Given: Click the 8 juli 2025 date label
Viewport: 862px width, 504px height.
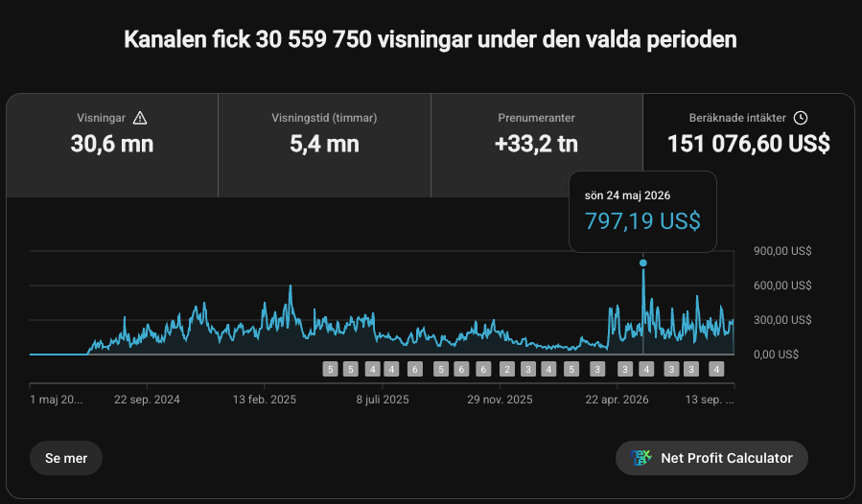Looking at the screenshot, I should 382,400.
